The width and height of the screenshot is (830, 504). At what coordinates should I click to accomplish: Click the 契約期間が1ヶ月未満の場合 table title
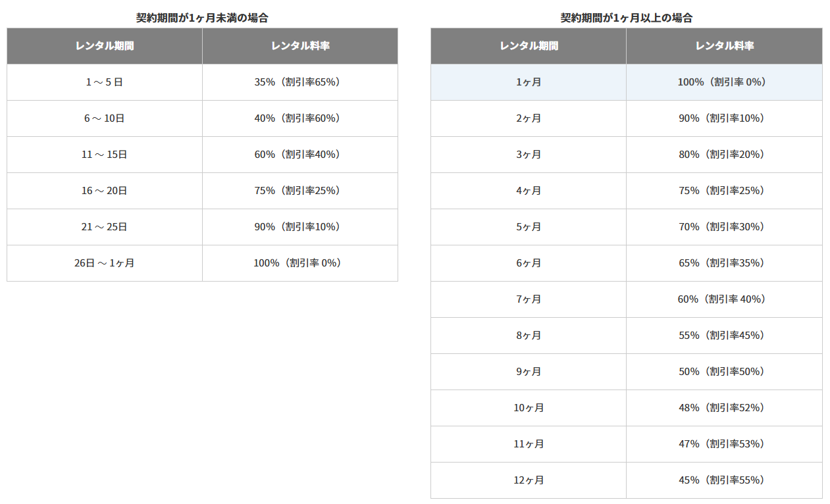pyautogui.click(x=202, y=18)
